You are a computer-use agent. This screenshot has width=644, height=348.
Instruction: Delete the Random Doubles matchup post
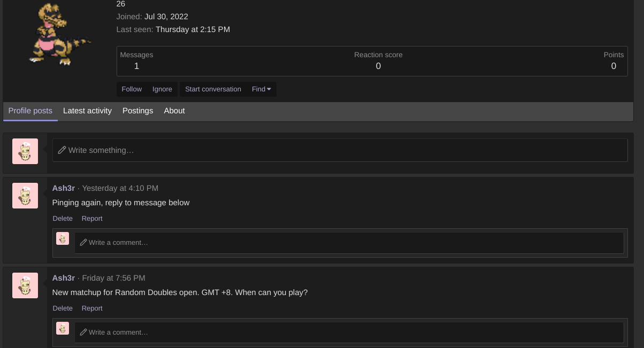pyautogui.click(x=63, y=308)
